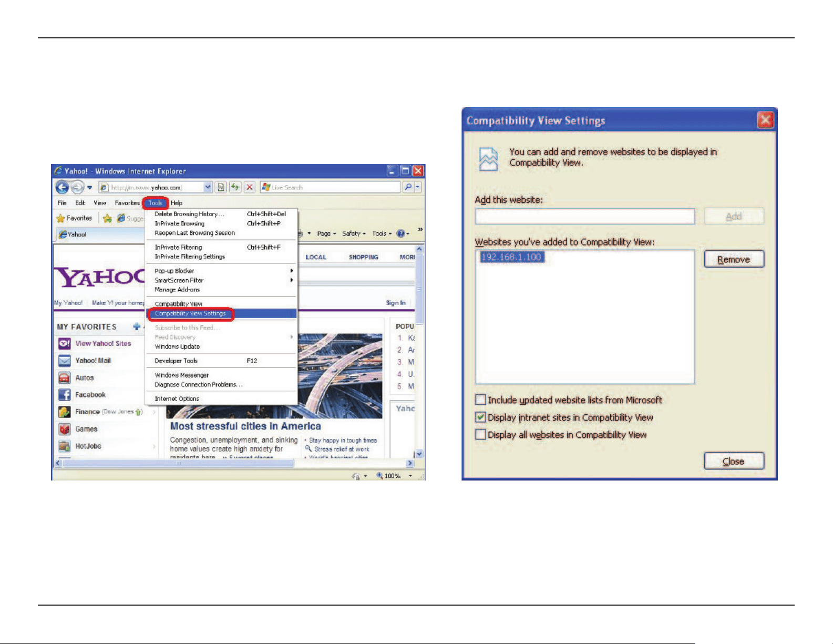Image resolution: width=833 pixels, height=644 pixels.
Task: Click the Suggested Sites icon on Favorites bar
Action: tap(121, 218)
